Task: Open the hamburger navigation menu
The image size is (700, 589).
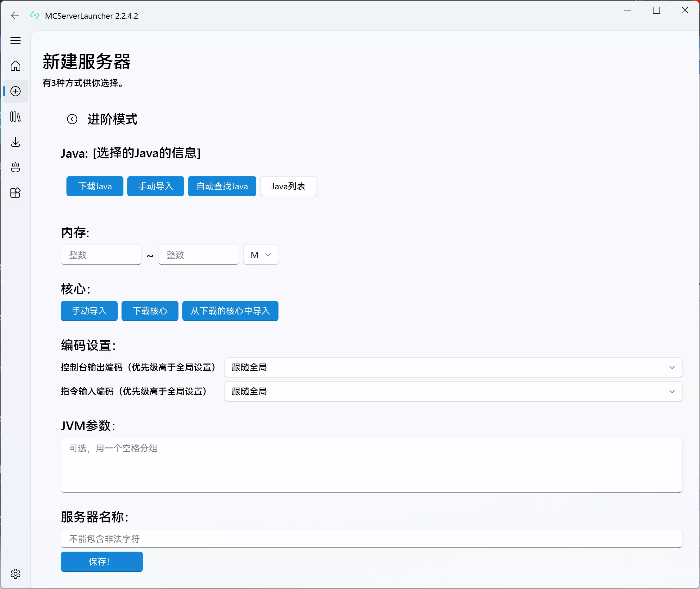Action: click(x=15, y=41)
